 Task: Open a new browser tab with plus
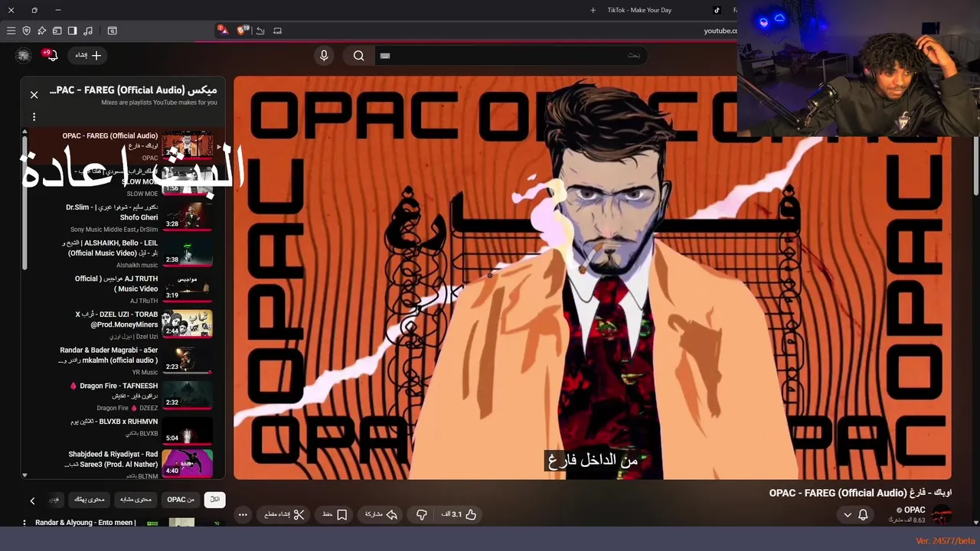point(593,10)
